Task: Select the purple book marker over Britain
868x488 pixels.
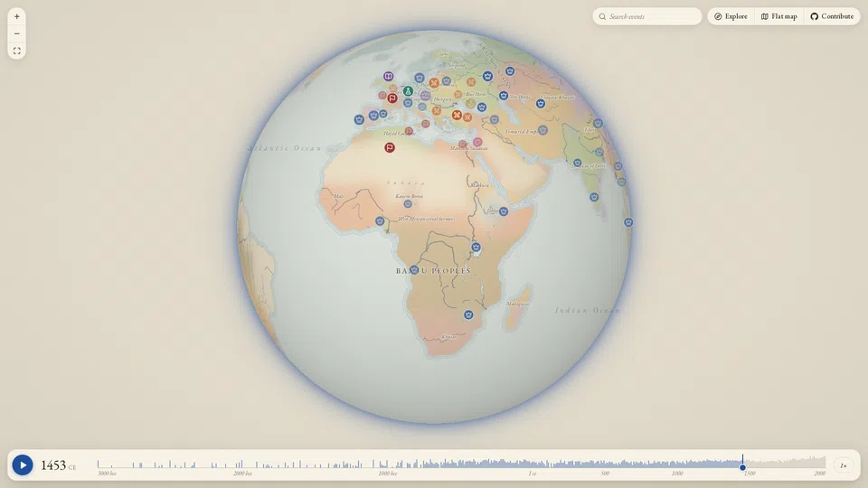Action: 389,76
